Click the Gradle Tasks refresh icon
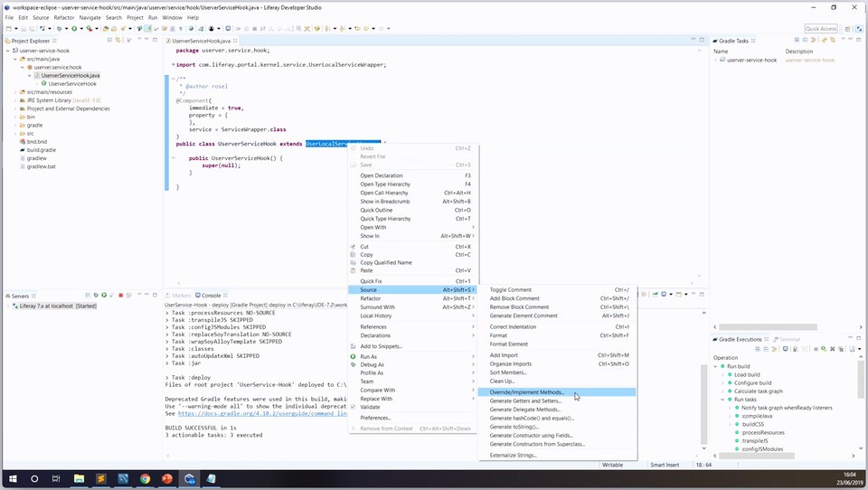The height and width of the screenshot is (490, 868). 824,41
